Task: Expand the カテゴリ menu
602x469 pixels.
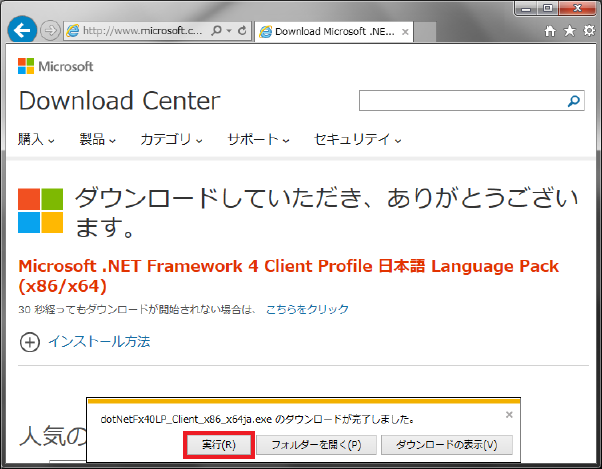Action: point(171,139)
